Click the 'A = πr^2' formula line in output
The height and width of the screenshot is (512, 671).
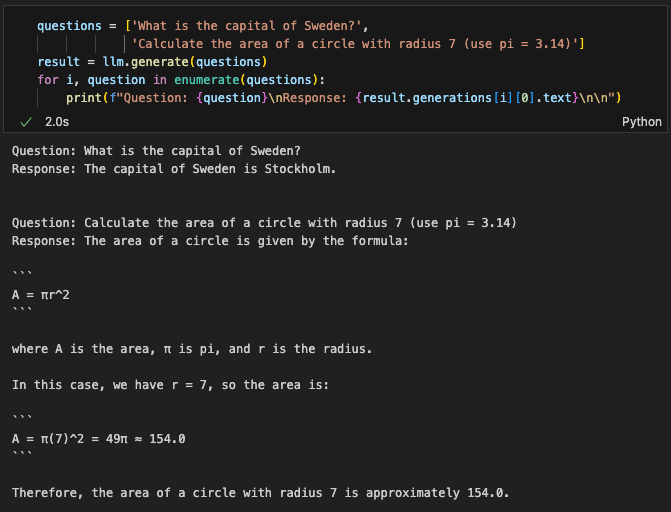tap(41, 295)
